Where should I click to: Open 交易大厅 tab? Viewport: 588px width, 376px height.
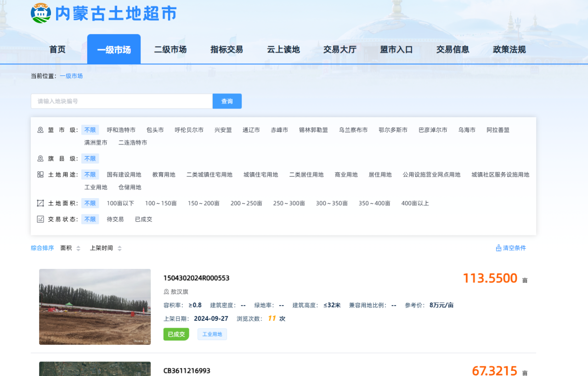pos(340,50)
